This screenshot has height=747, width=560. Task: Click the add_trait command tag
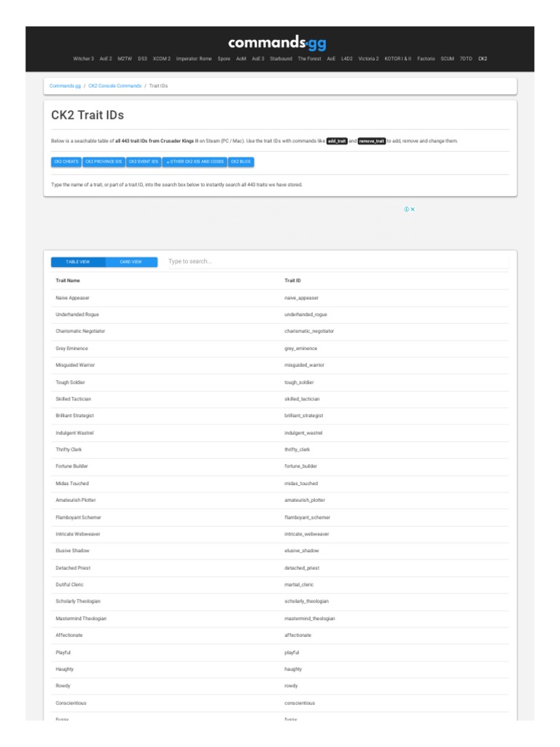coord(337,141)
